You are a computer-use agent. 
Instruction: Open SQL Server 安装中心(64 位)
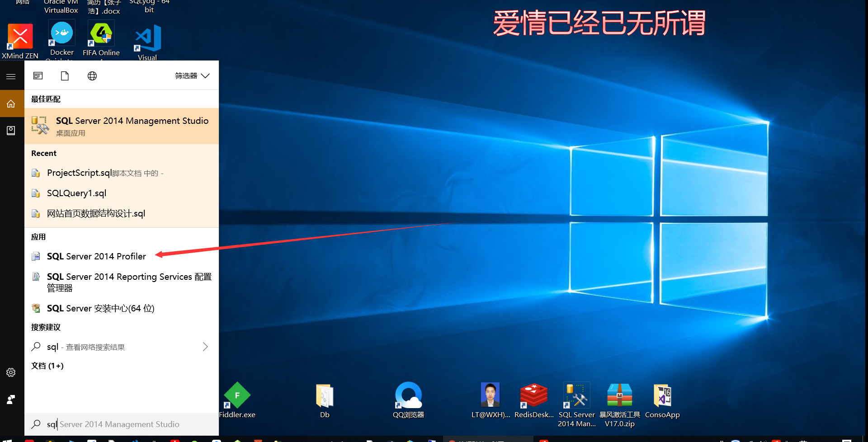click(122, 309)
